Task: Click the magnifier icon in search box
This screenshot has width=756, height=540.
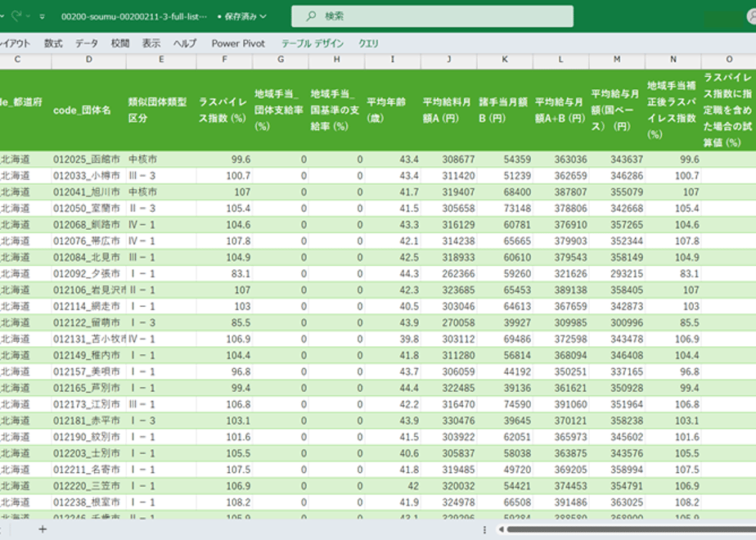Action: point(312,16)
